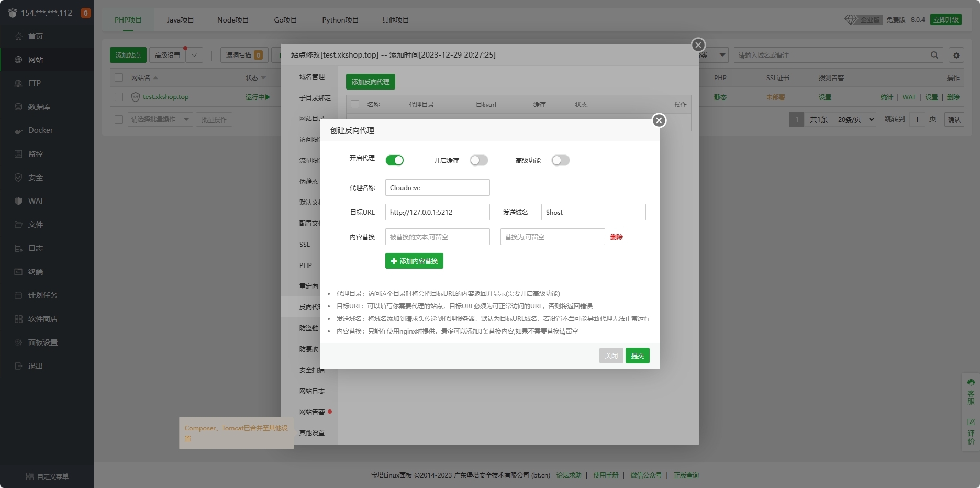This screenshot has width=980, height=488.
Task: Click 添加反向代理 button
Action: [371, 82]
